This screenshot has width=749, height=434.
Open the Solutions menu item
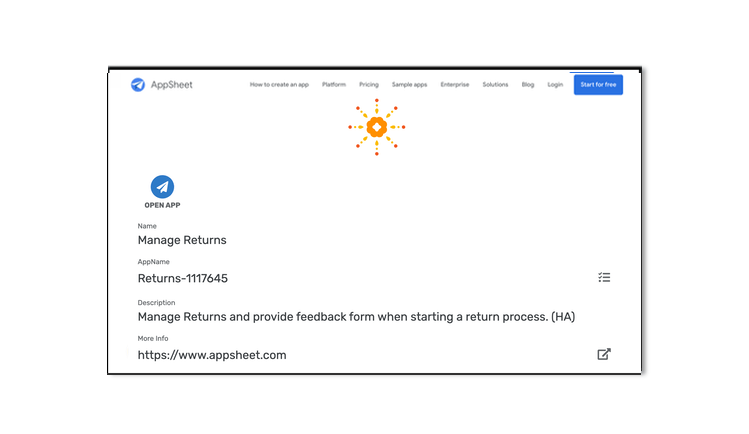pos(495,85)
